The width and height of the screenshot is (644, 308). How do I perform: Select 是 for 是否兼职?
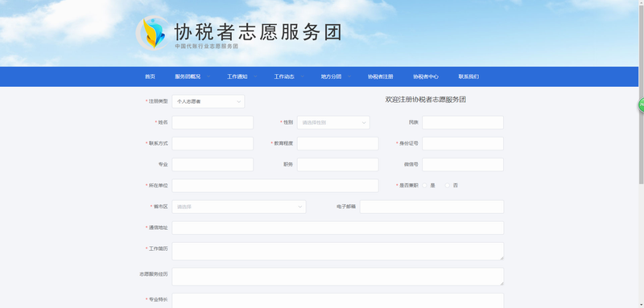pos(425,186)
